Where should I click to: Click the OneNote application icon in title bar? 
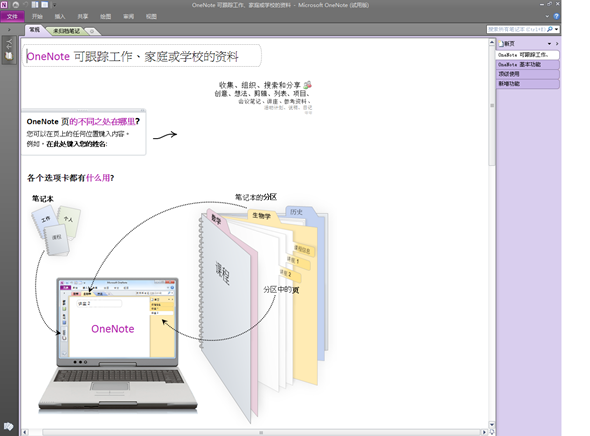point(4,5)
